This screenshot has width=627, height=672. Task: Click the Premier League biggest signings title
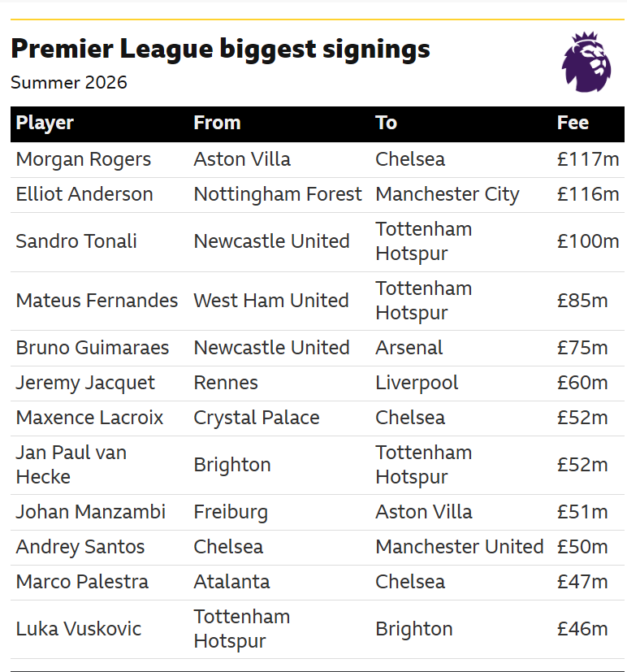(x=220, y=49)
